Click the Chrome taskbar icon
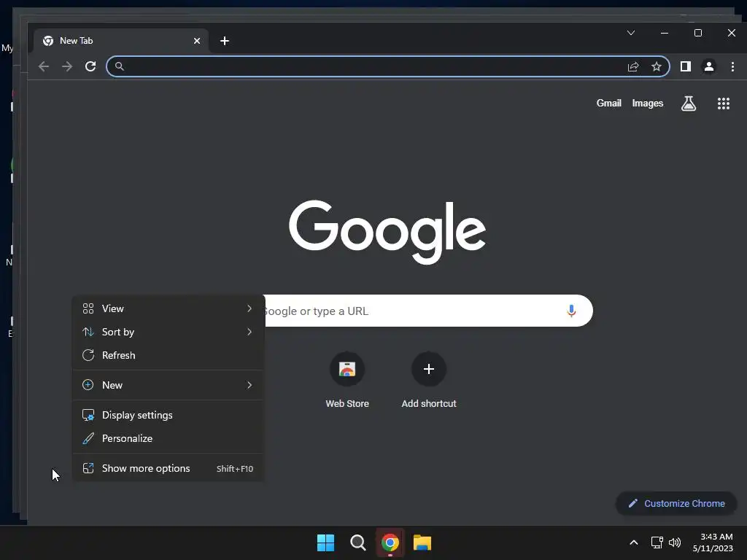The height and width of the screenshot is (560, 747). [x=390, y=542]
